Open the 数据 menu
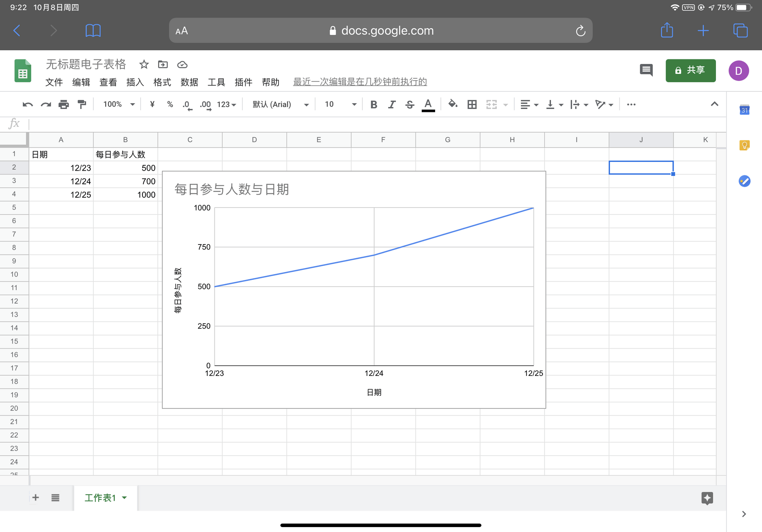Image resolution: width=762 pixels, height=532 pixels. click(189, 82)
